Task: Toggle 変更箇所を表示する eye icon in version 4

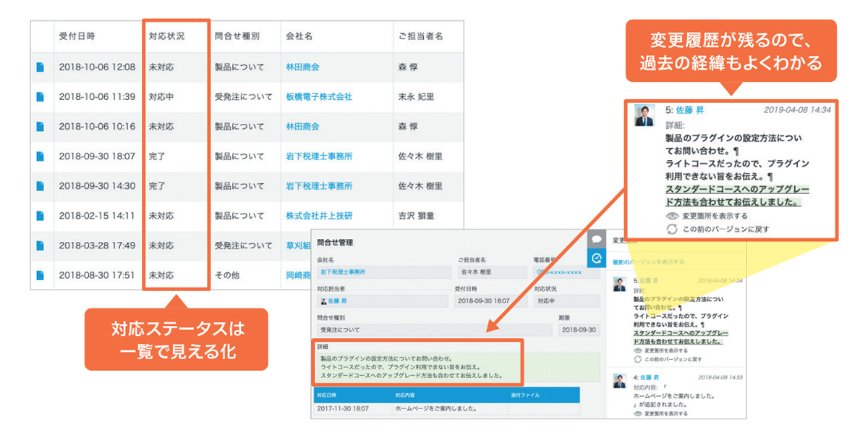Action: point(637,413)
